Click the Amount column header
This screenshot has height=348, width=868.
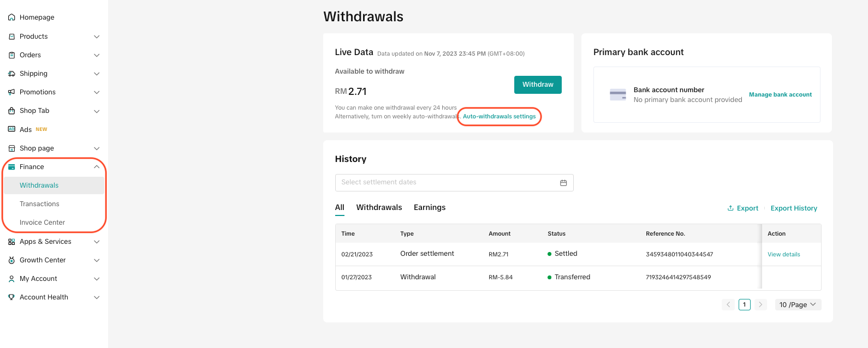[500, 233]
